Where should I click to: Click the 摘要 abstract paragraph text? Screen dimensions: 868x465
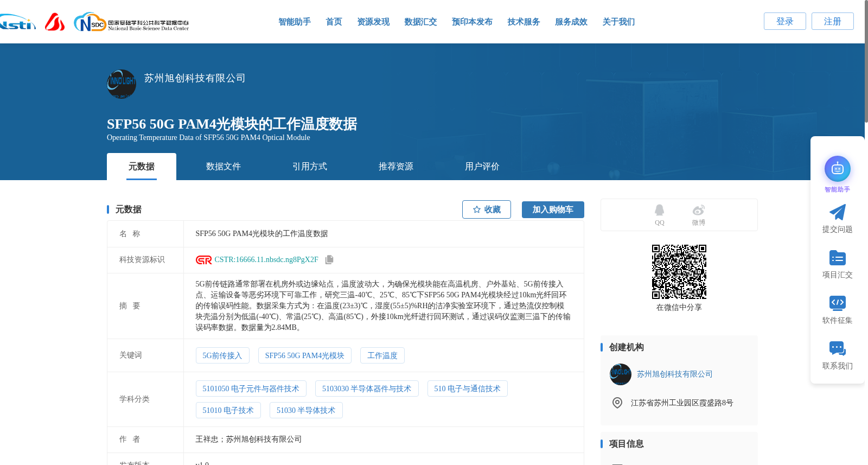pos(383,306)
